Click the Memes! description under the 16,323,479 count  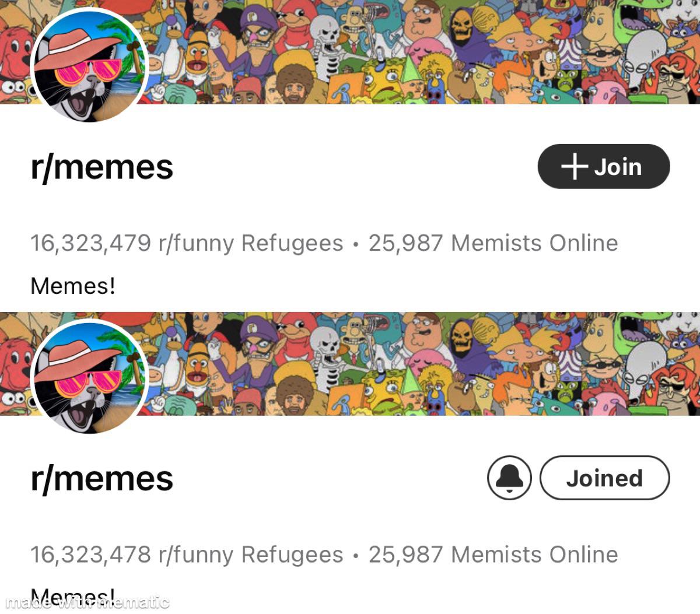(x=73, y=286)
